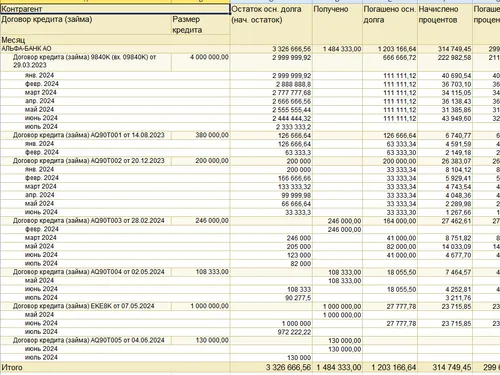Select the Месяц header cell

pyautogui.click(x=115, y=40)
